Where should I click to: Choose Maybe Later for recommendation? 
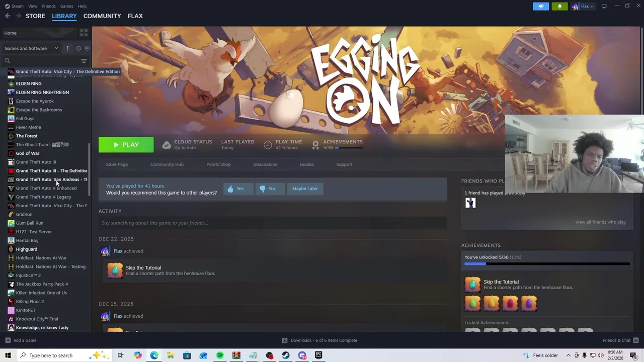coord(305,189)
